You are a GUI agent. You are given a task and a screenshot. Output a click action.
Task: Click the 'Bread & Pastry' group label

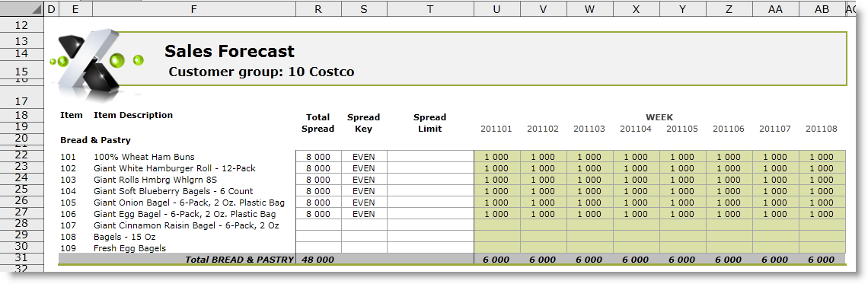(95, 140)
